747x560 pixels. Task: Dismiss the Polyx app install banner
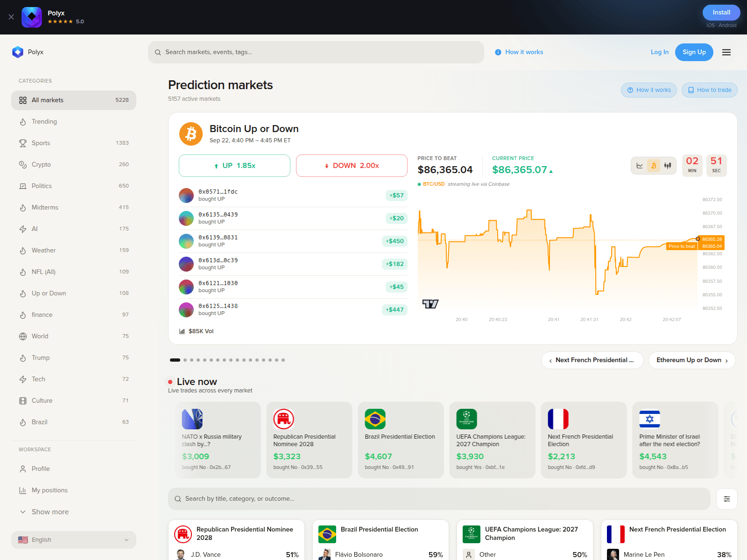pos(11,17)
